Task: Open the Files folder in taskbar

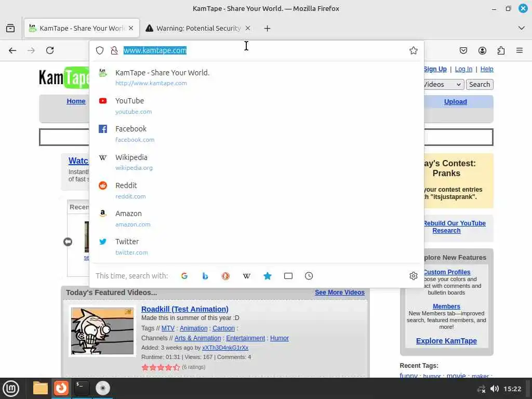Action: click(41, 388)
